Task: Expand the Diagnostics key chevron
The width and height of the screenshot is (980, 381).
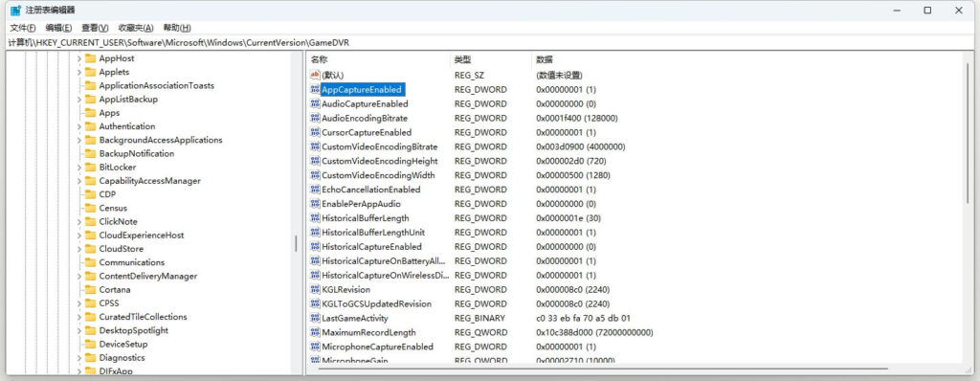Action: pos(79,358)
